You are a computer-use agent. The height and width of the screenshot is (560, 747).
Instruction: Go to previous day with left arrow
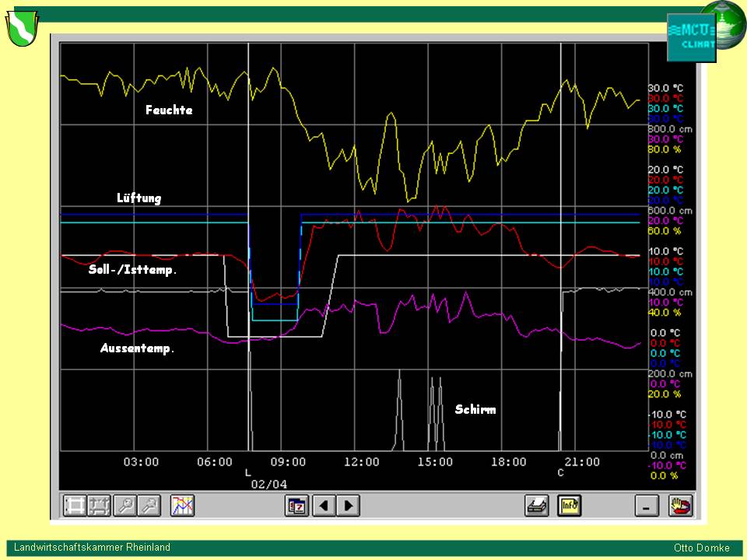(323, 506)
